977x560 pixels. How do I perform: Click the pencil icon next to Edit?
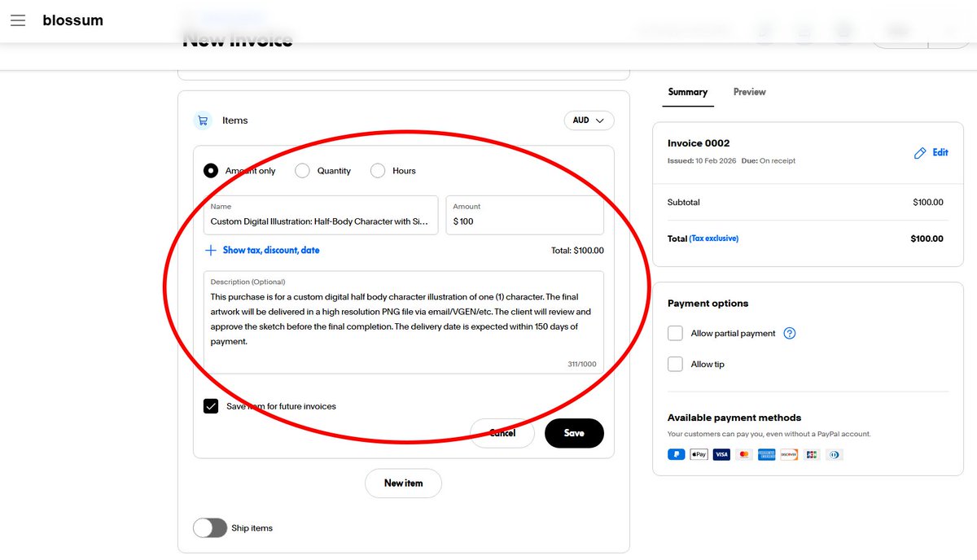point(920,153)
